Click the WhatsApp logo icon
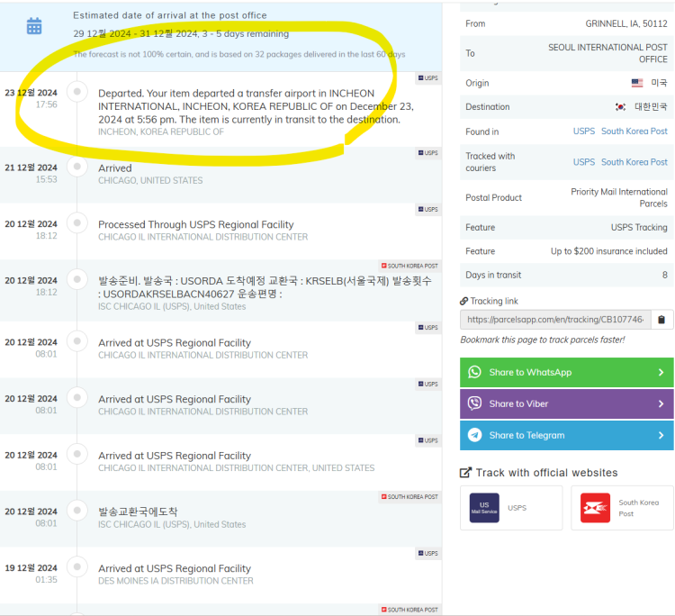Screen dimensions: 675x616 474,372
